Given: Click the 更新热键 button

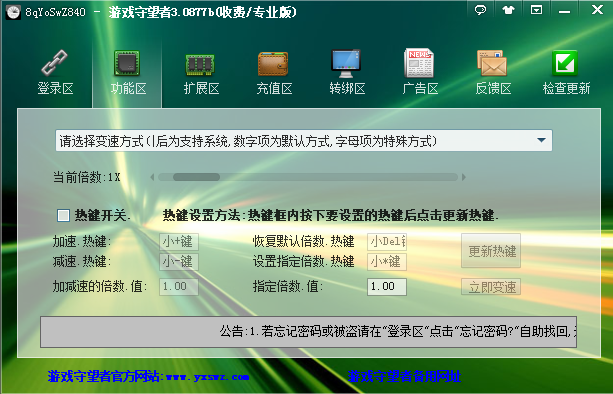Looking at the screenshot, I should tap(491, 251).
